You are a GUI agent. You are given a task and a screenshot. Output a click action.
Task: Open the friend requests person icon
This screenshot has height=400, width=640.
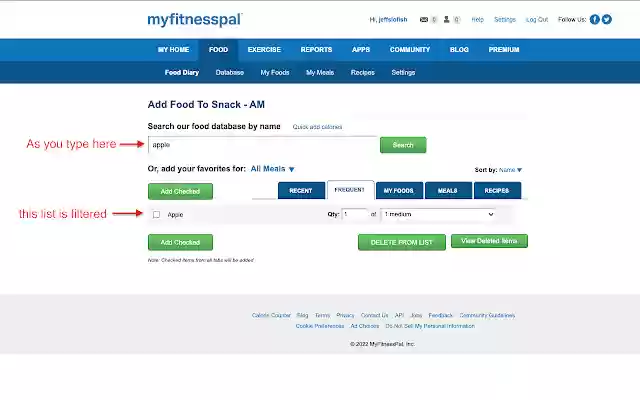click(x=447, y=19)
